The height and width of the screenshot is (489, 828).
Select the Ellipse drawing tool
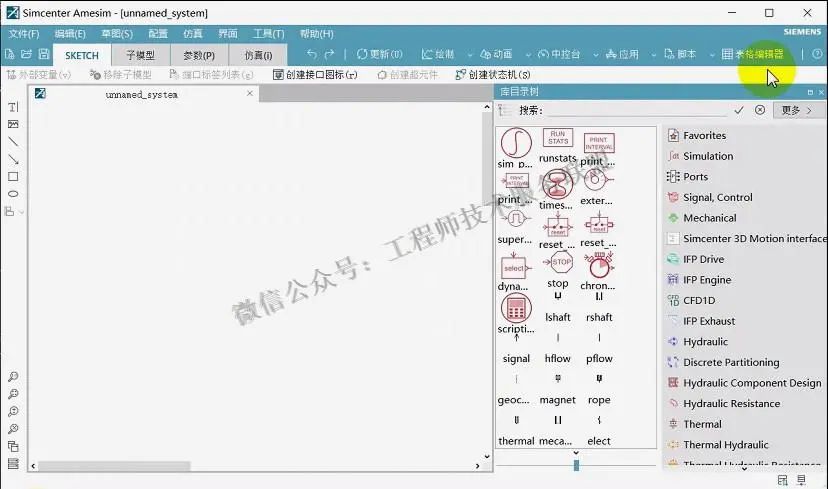point(13,194)
